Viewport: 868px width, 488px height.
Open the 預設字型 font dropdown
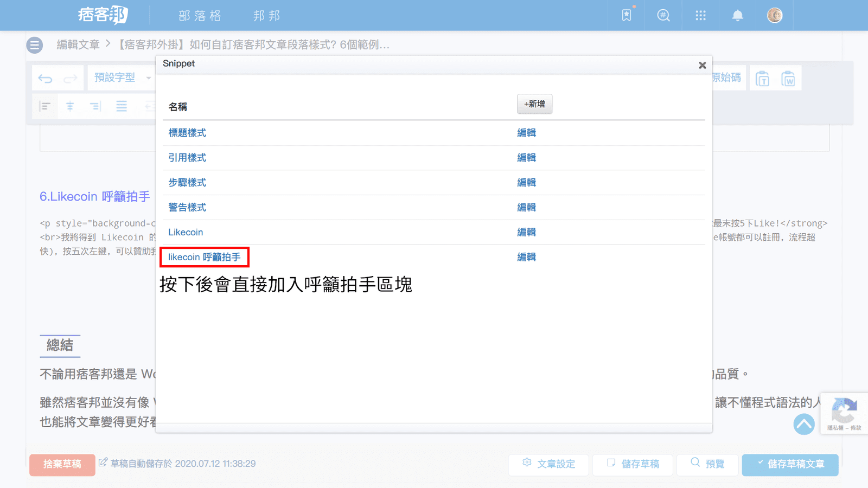(120, 78)
